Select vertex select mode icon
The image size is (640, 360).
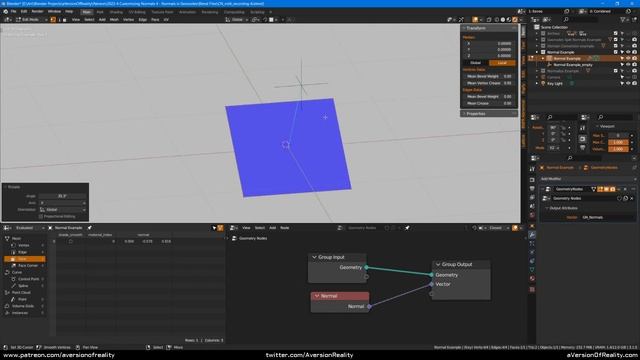[53, 20]
